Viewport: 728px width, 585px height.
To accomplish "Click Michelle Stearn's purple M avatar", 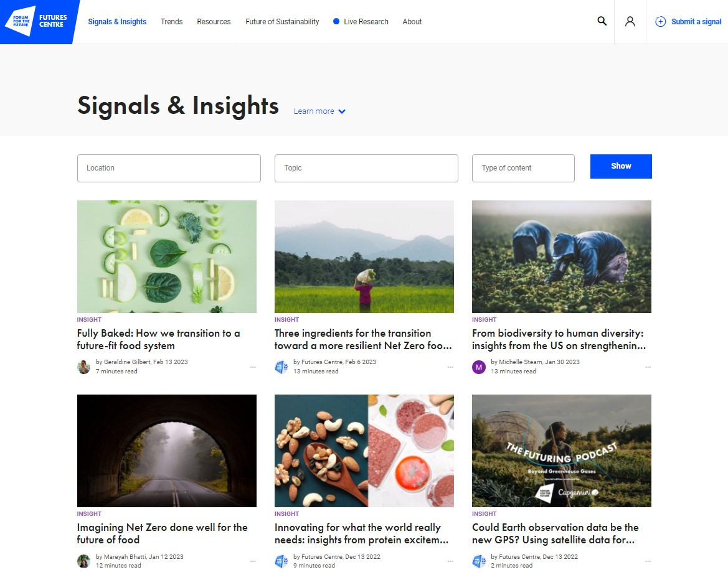I will point(479,367).
